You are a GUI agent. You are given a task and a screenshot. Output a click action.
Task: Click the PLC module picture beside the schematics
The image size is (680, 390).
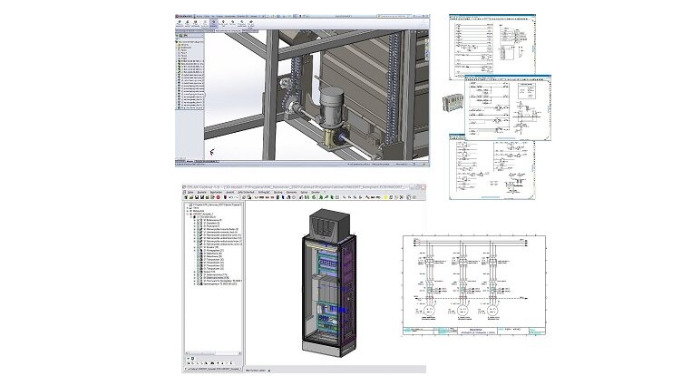pos(453,103)
